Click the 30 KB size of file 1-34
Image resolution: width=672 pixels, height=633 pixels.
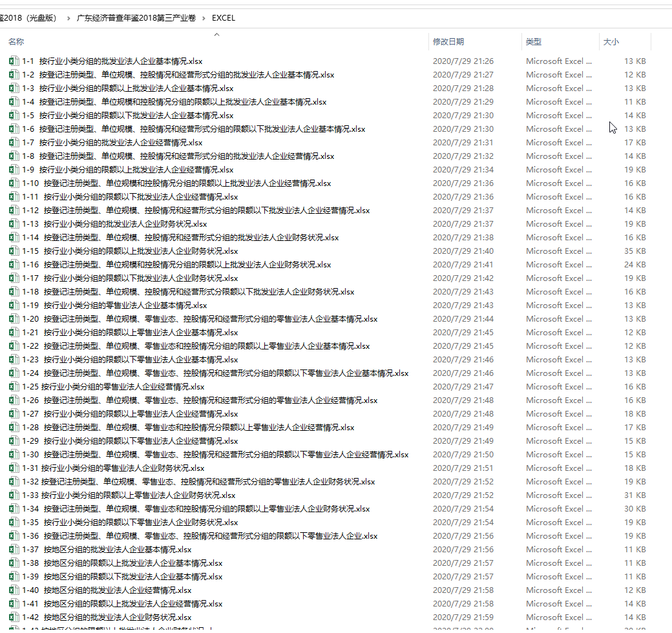coord(635,509)
